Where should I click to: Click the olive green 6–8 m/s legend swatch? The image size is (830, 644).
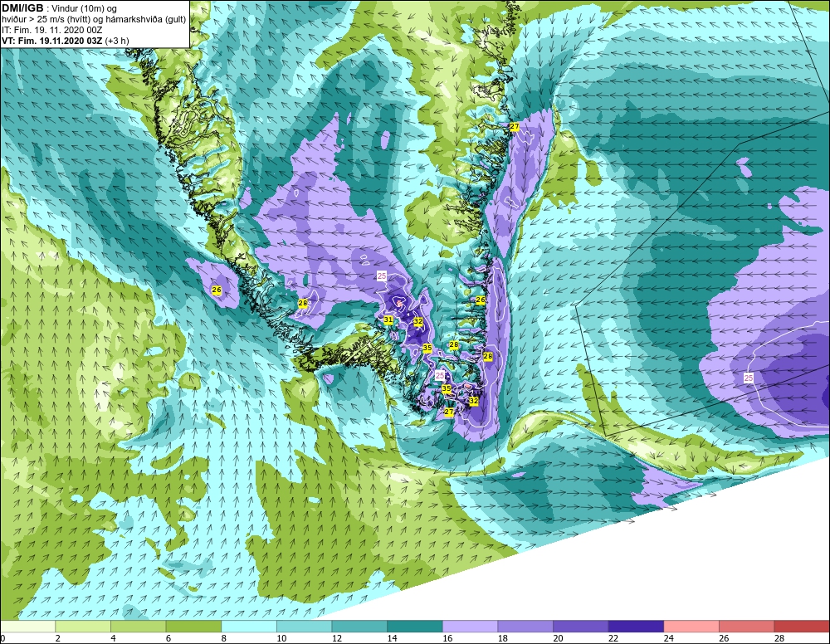pyautogui.click(x=193, y=627)
